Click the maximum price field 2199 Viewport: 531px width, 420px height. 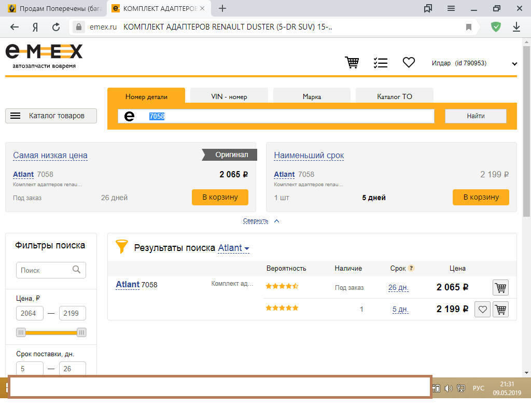(x=73, y=313)
